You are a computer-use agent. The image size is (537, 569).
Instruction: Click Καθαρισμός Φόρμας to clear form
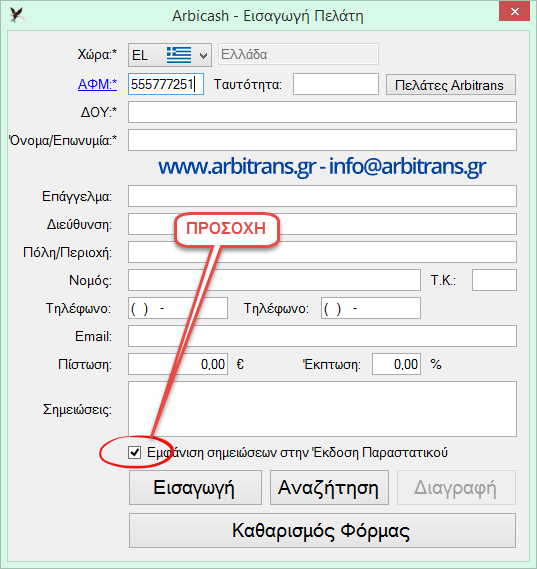(322, 530)
